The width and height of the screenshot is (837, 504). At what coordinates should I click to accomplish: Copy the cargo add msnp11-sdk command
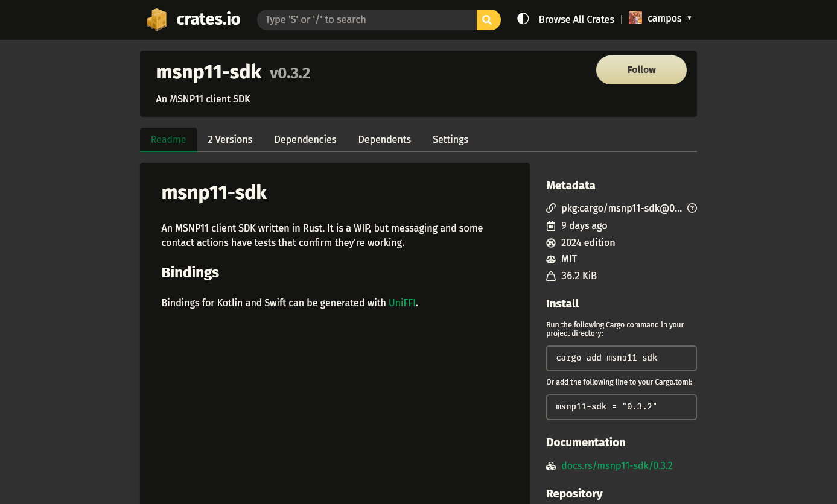[622, 358]
